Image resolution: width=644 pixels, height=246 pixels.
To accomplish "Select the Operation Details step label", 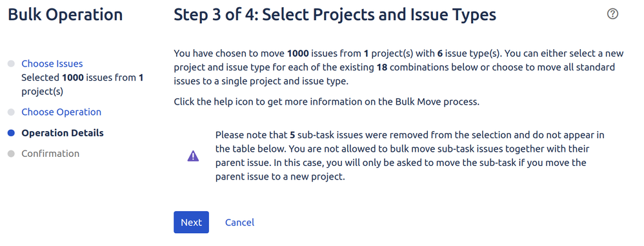I will pos(63,133).
